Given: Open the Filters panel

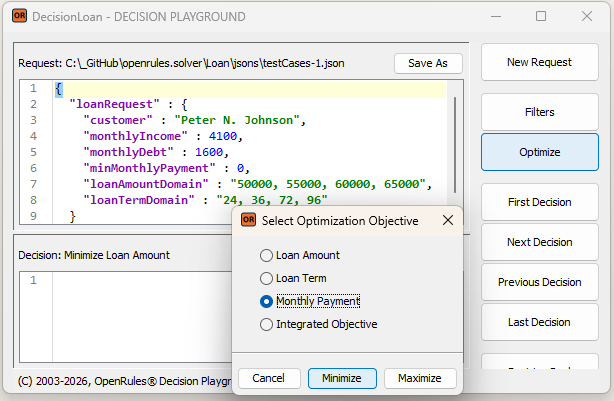Looking at the screenshot, I should tap(539, 112).
